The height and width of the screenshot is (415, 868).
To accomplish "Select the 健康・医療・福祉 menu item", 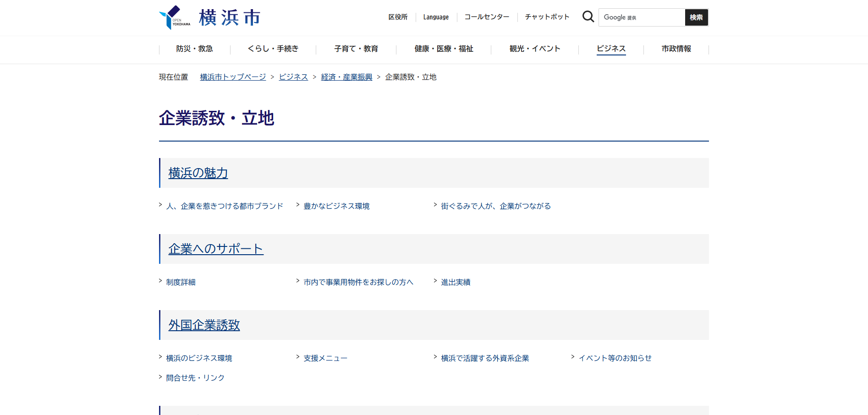I will pos(444,49).
